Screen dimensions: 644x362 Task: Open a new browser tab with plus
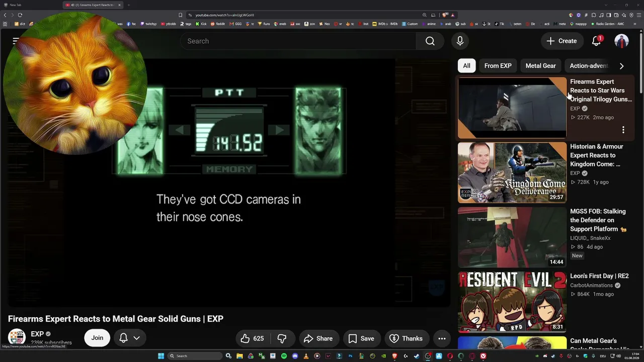129,5
